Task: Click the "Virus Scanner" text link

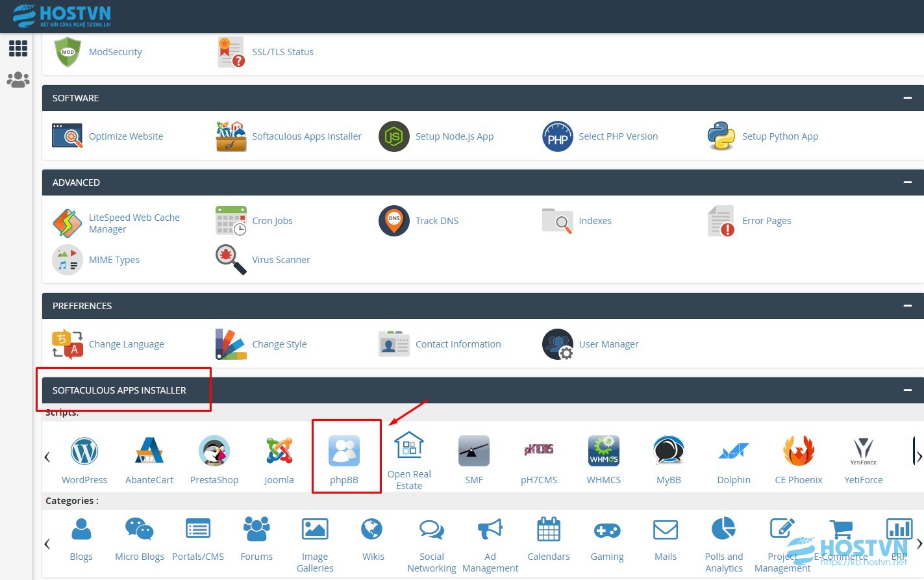Action: 281,260
